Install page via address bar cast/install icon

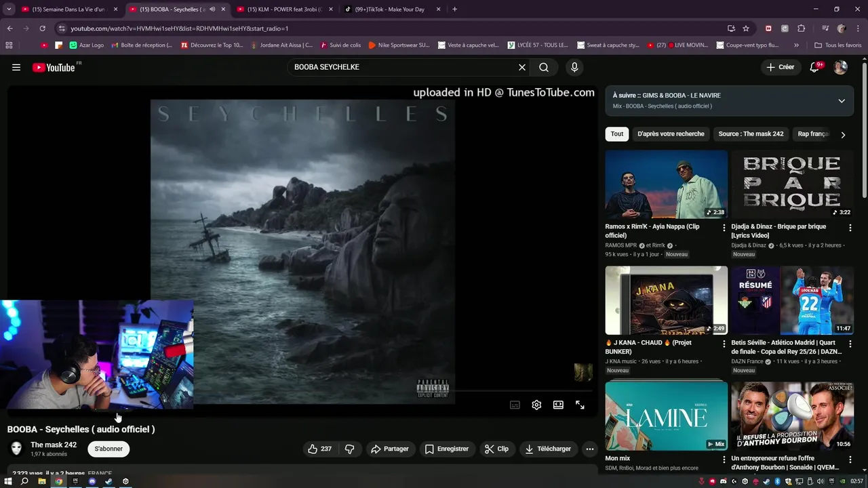click(731, 28)
